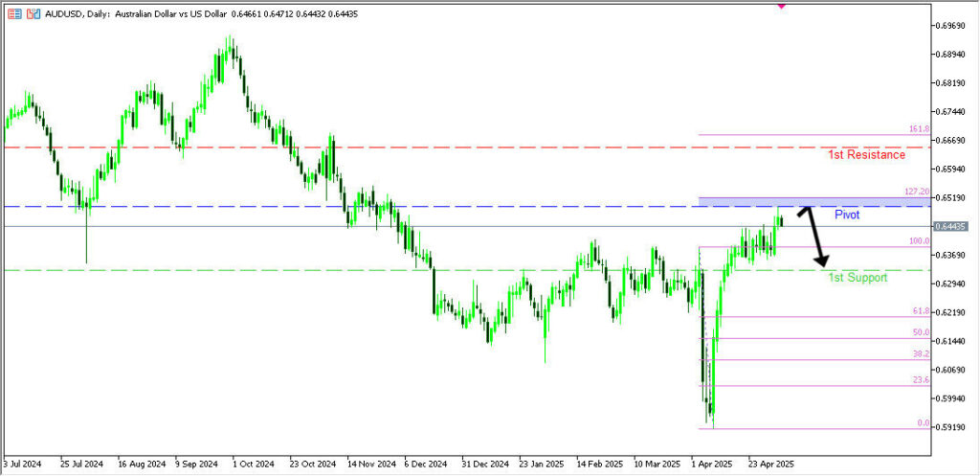This screenshot has height=476, width=980.
Task: Select the blue Pivot text label
Action: pos(847,215)
